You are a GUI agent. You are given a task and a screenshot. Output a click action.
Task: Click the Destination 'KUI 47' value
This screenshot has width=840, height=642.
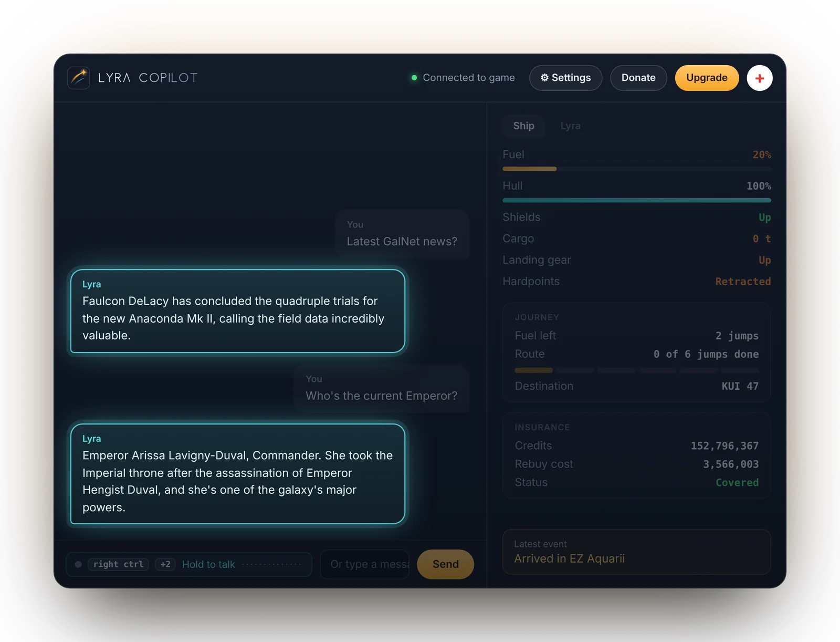tap(740, 386)
